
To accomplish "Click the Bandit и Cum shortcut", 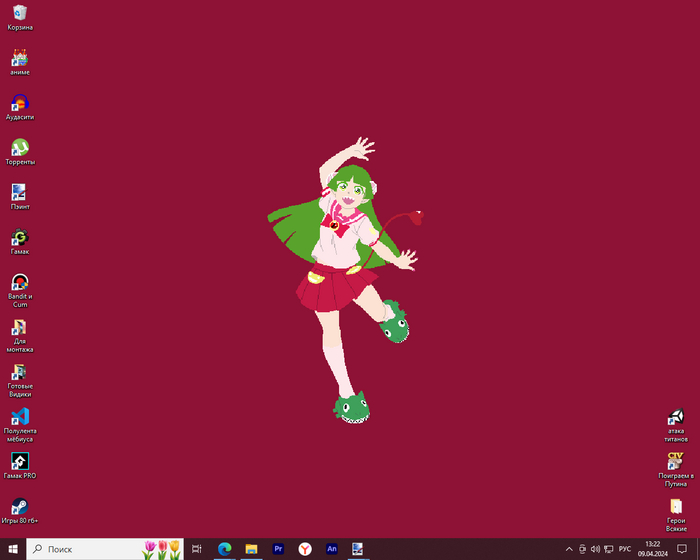I will pyautogui.click(x=20, y=282).
